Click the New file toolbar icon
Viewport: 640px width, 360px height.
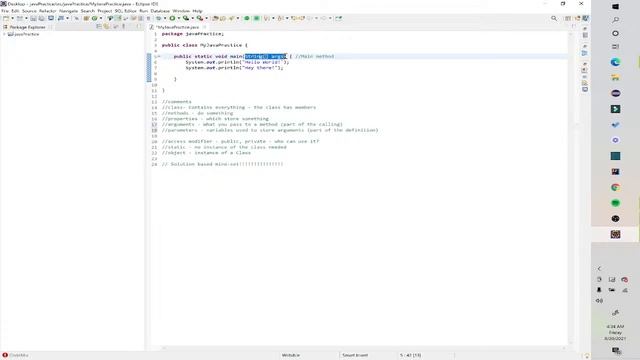pyautogui.click(x=6, y=18)
